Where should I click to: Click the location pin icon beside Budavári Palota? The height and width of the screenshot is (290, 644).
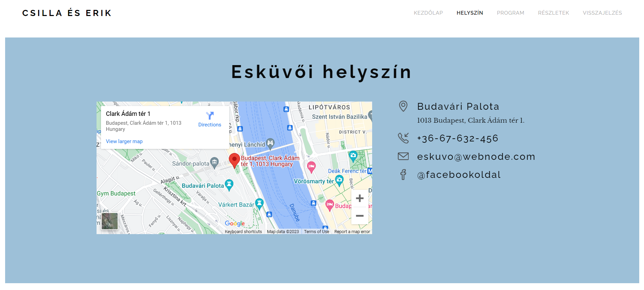coord(403,106)
